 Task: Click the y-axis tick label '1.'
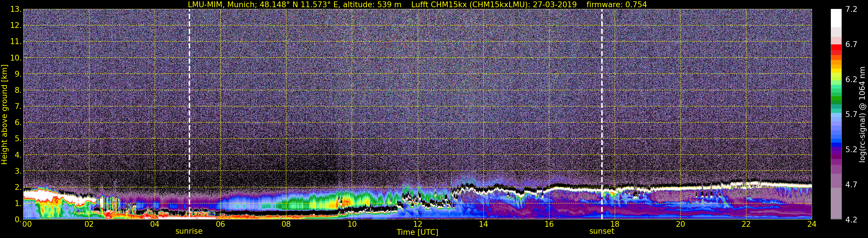click(18, 204)
